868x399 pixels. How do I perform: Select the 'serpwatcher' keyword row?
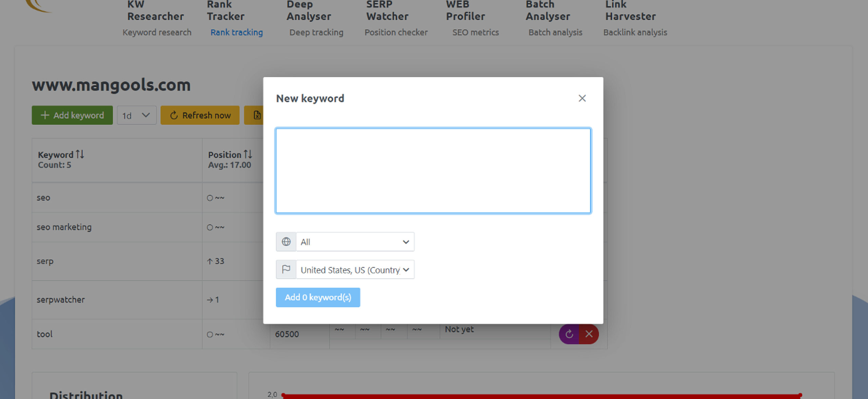click(117, 300)
